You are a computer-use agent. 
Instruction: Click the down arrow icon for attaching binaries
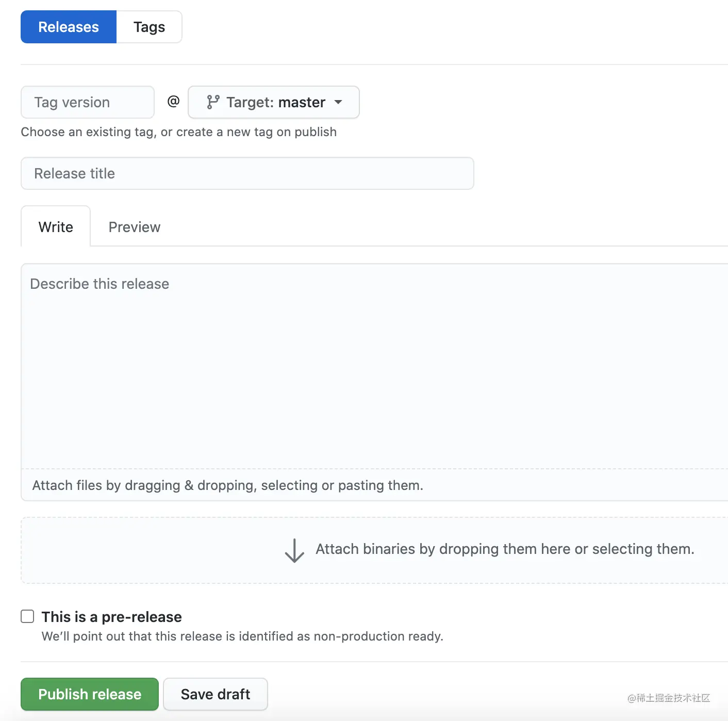pos(294,550)
